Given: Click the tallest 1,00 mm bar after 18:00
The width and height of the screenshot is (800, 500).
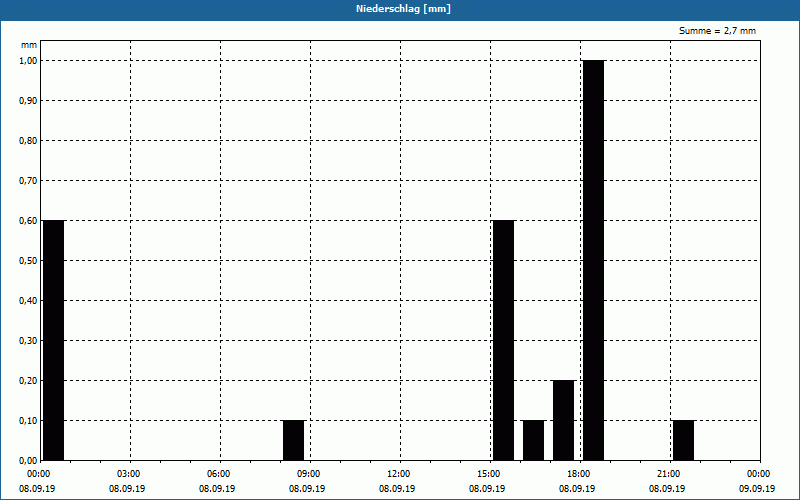Looking at the screenshot, I should [593, 260].
